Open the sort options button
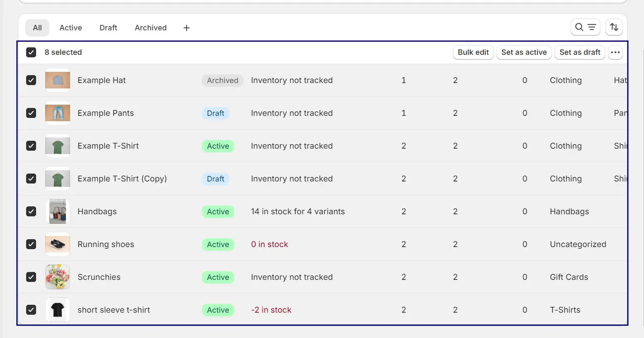Image resolution: width=644 pixels, height=338 pixels. point(614,27)
